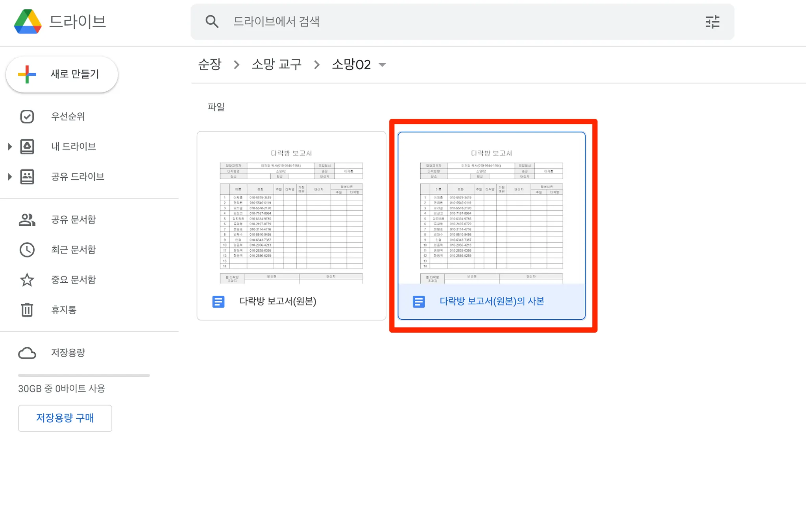Click the 저장용량 구매 button
806x532 pixels.
click(65, 418)
